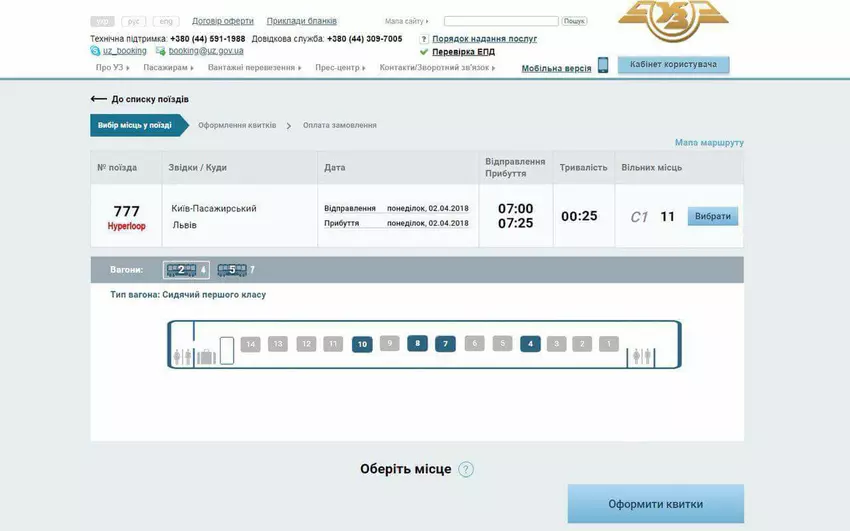
Task: Click the luggage icon in the wagon
Action: tap(206, 355)
